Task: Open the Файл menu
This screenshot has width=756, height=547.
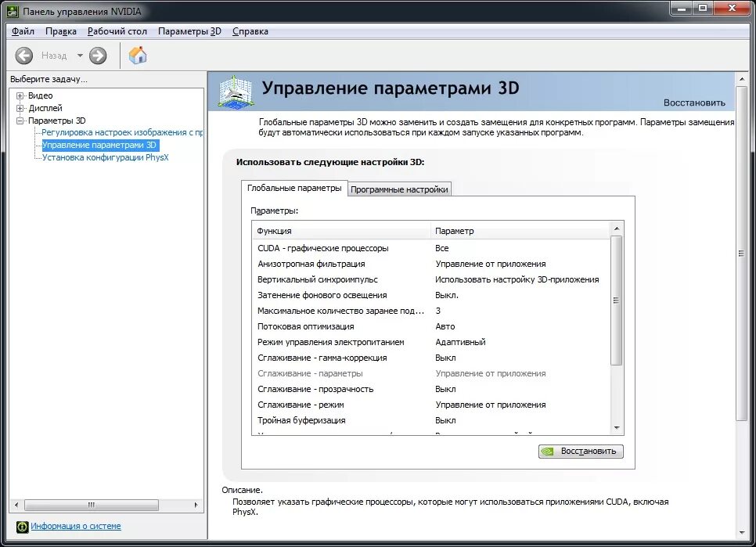Action: [23, 31]
